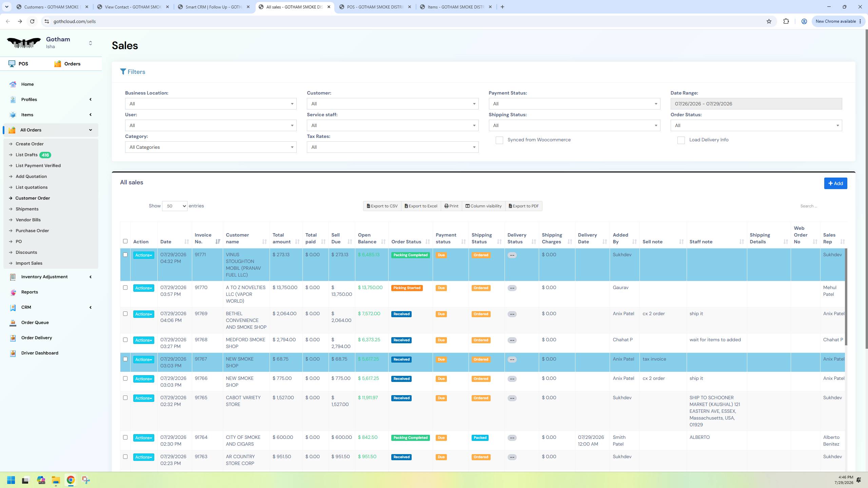The width and height of the screenshot is (868, 488).
Task: Click the Windows Start button
Action: 11,480
